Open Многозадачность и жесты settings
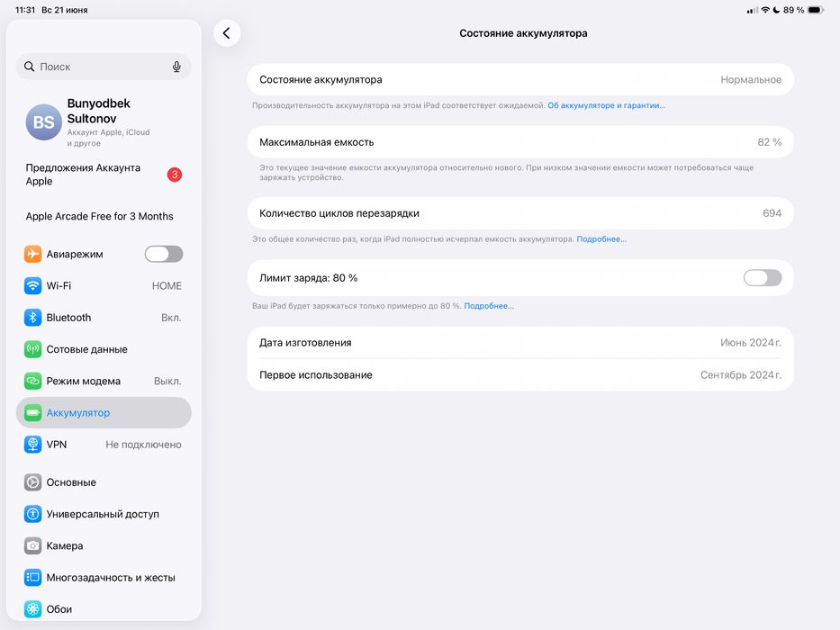This screenshot has height=630, width=840. (104, 578)
